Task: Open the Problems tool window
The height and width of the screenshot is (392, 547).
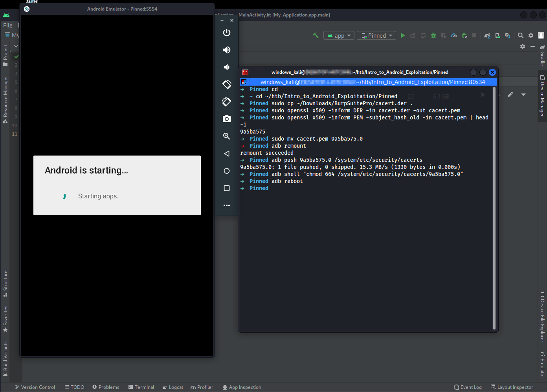Action: (x=106, y=387)
